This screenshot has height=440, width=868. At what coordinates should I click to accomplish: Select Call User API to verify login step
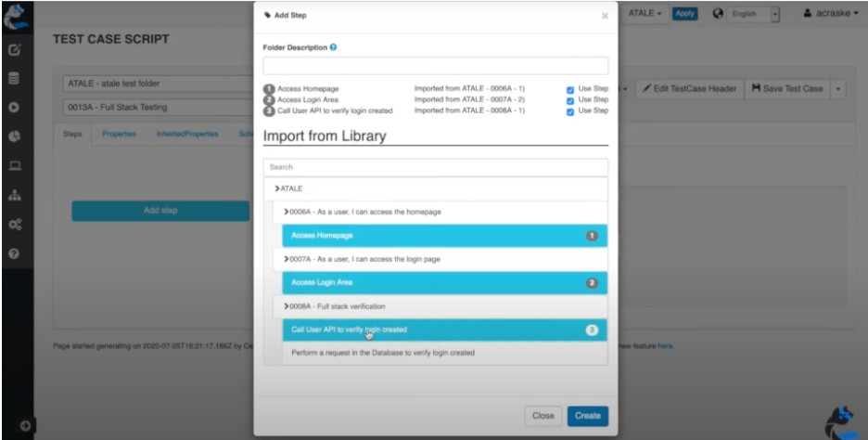click(x=444, y=330)
